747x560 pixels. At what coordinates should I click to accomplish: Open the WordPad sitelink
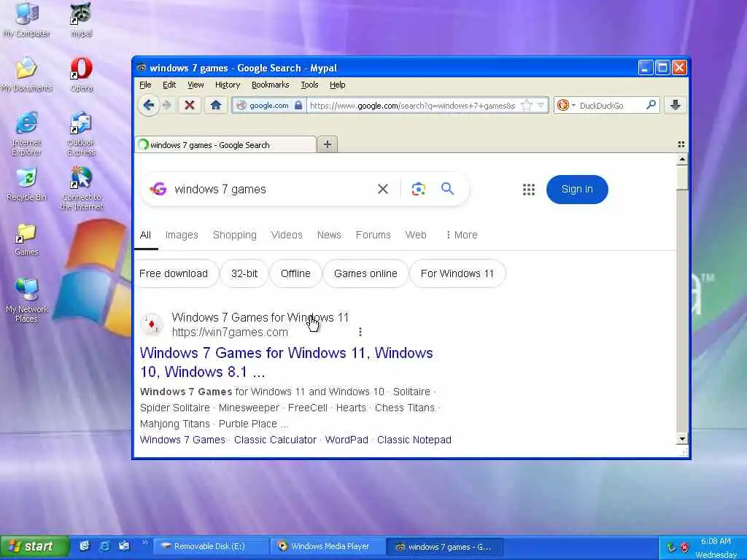347,440
